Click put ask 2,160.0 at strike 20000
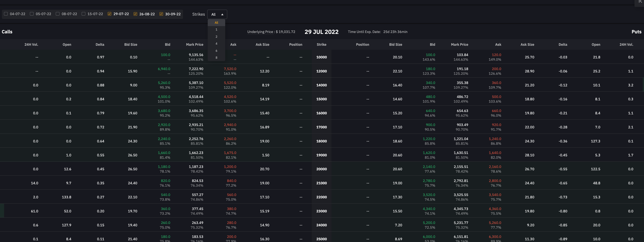The width and height of the screenshot is (644, 242). click(x=495, y=167)
